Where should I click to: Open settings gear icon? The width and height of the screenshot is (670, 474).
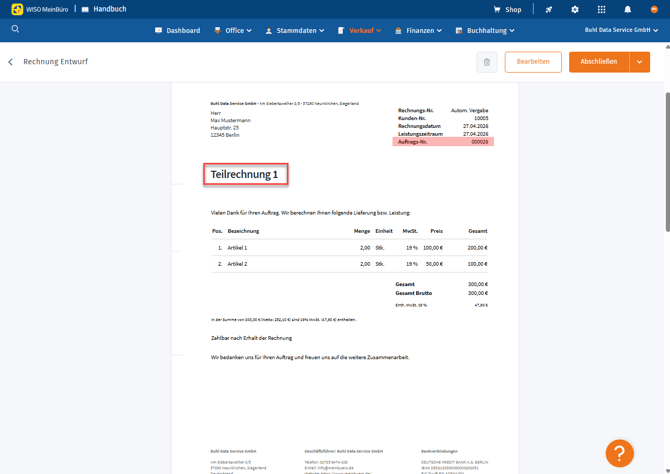pos(575,9)
